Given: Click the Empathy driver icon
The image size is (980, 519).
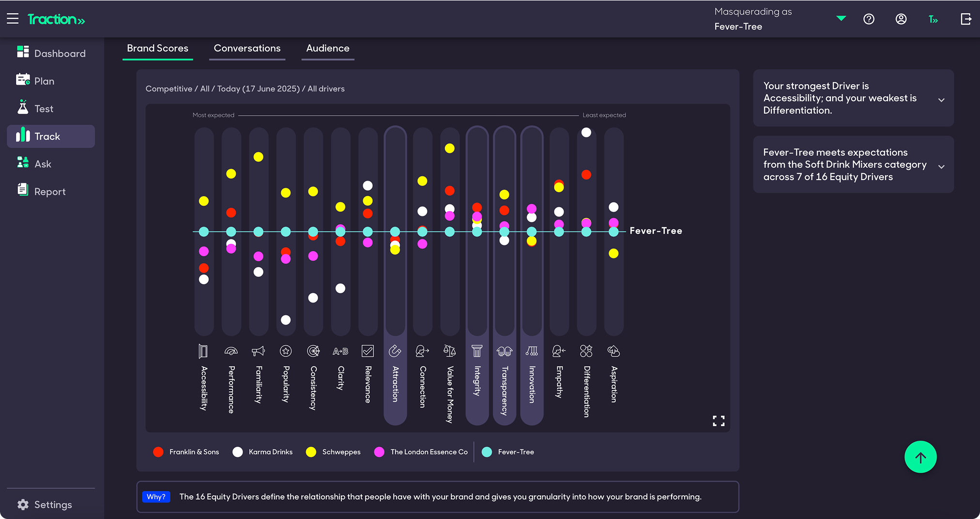Looking at the screenshot, I should (559, 351).
